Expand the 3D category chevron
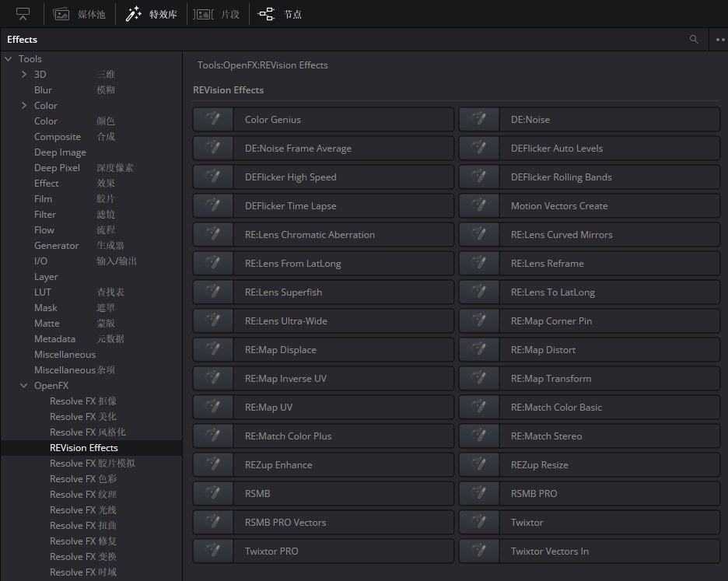 (23, 75)
